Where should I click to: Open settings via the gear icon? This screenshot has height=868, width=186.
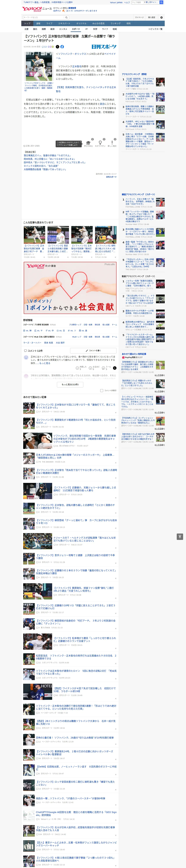tap(161, 18)
